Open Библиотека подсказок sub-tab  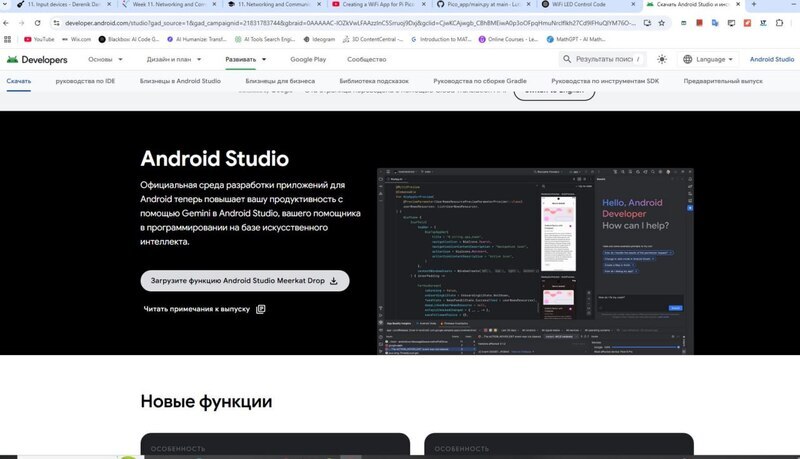(x=374, y=81)
